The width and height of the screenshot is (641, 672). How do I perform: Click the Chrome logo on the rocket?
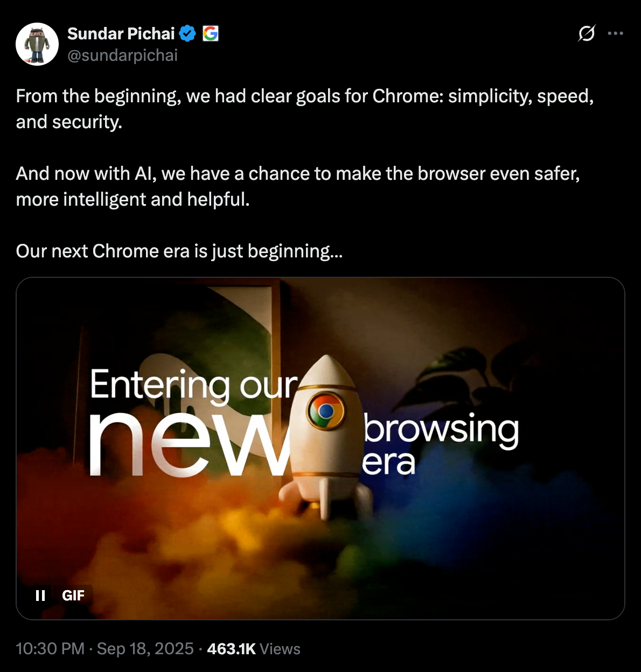tap(326, 411)
